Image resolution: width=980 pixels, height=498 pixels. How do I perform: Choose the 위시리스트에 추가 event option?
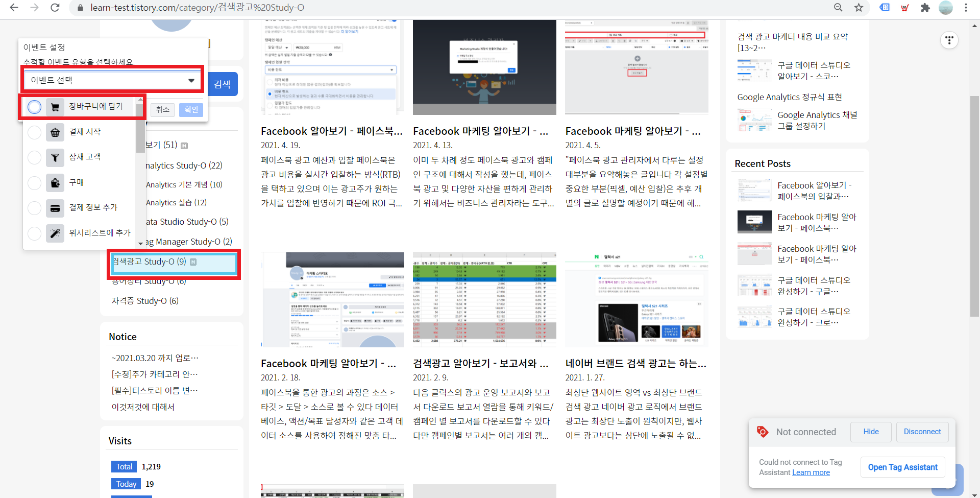[x=80, y=233]
